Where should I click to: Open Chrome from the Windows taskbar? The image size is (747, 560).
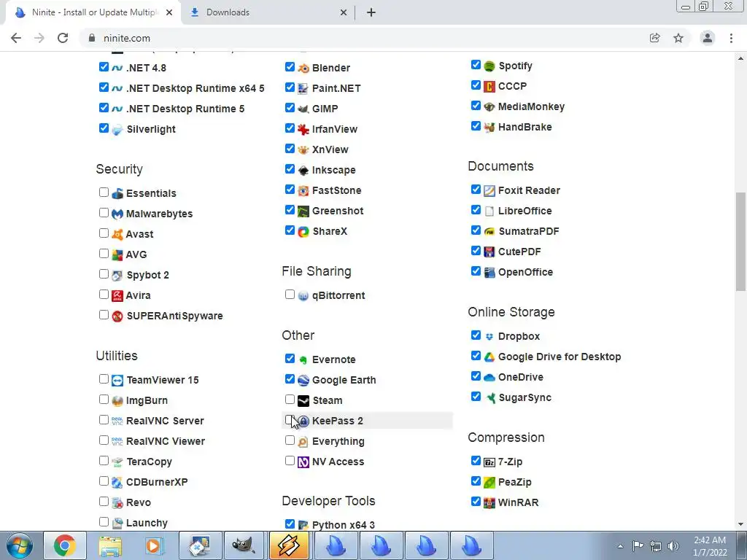coord(65,545)
